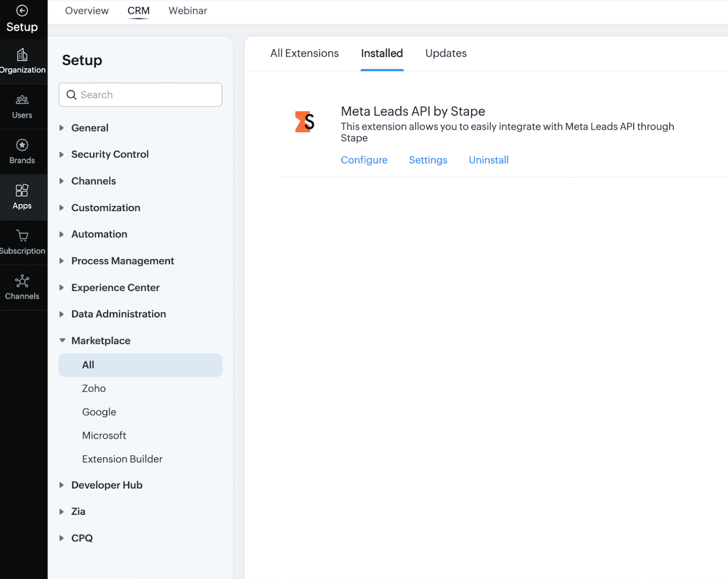Expand the Developer Hub arrow

pyautogui.click(x=61, y=485)
